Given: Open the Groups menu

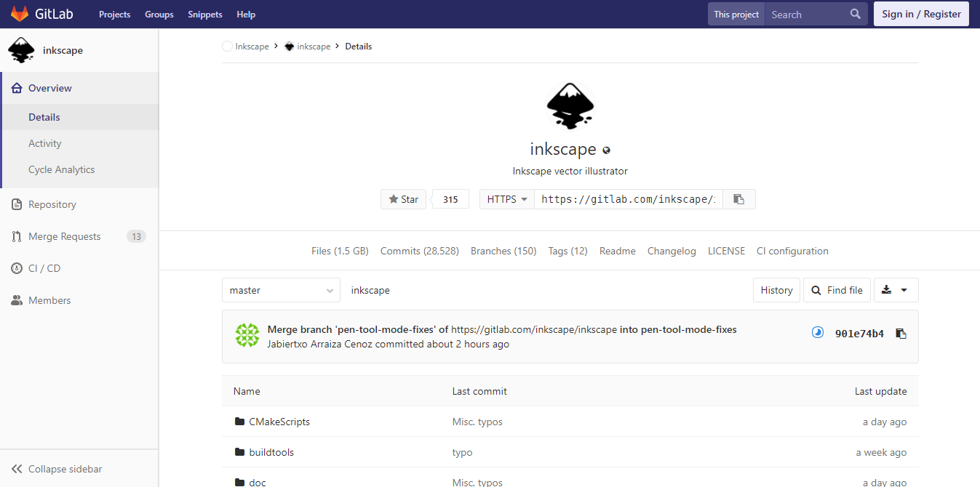Looking at the screenshot, I should (x=159, y=14).
